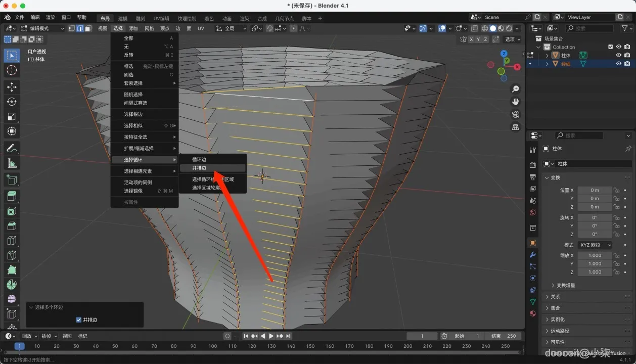Select the Scale tool in left toolbar
This screenshot has width=636, height=364.
[12, 116]
